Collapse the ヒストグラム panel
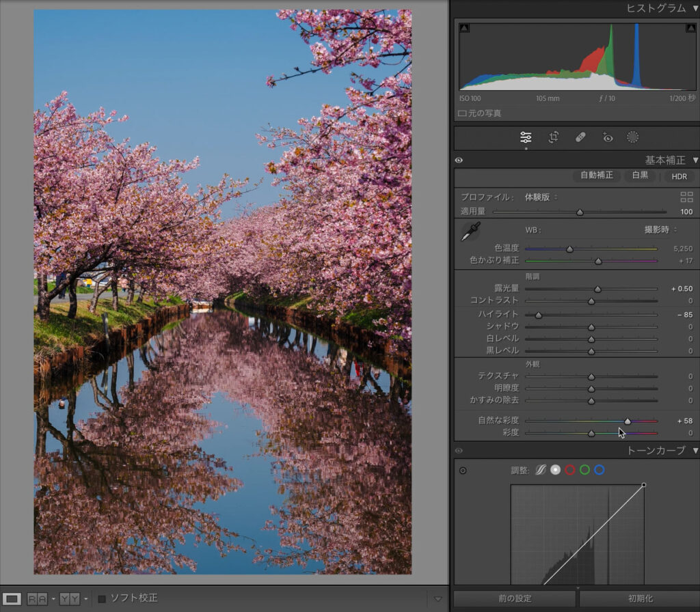The height and width of the screenshot is (612, 700). pos(695,8)
